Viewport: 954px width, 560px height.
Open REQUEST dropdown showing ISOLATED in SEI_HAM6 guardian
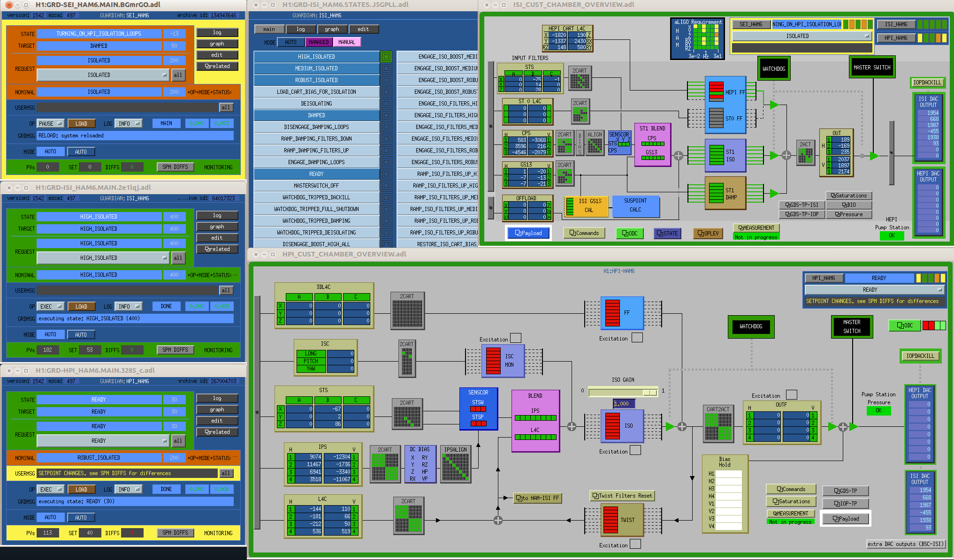(103, 75)
